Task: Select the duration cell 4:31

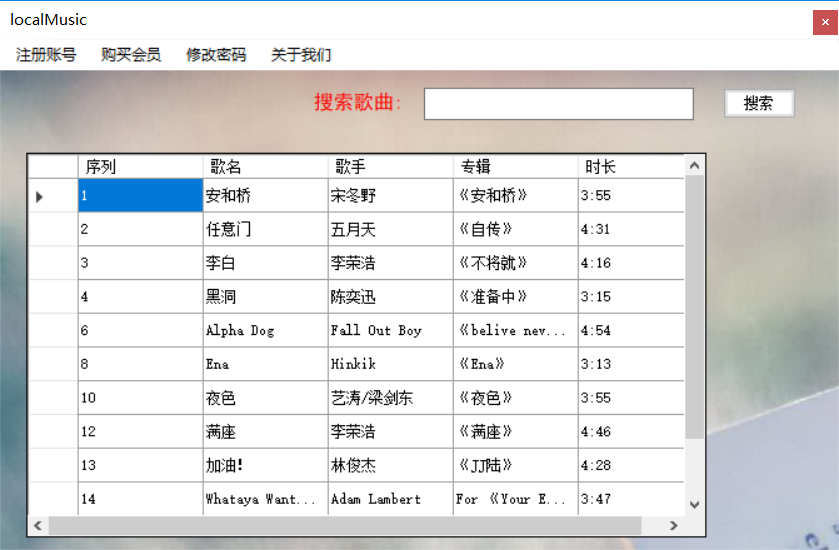Action: tap(631, 230)
